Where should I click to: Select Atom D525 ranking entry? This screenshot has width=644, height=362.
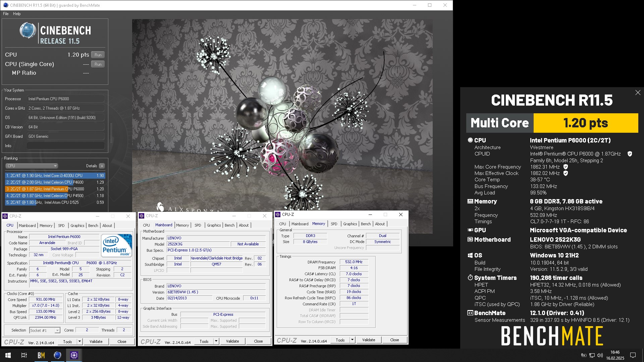coord(55,202)
